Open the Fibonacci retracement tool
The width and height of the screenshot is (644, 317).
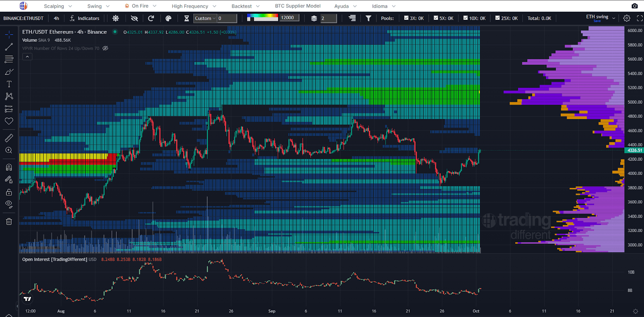[x=9, y=60]
